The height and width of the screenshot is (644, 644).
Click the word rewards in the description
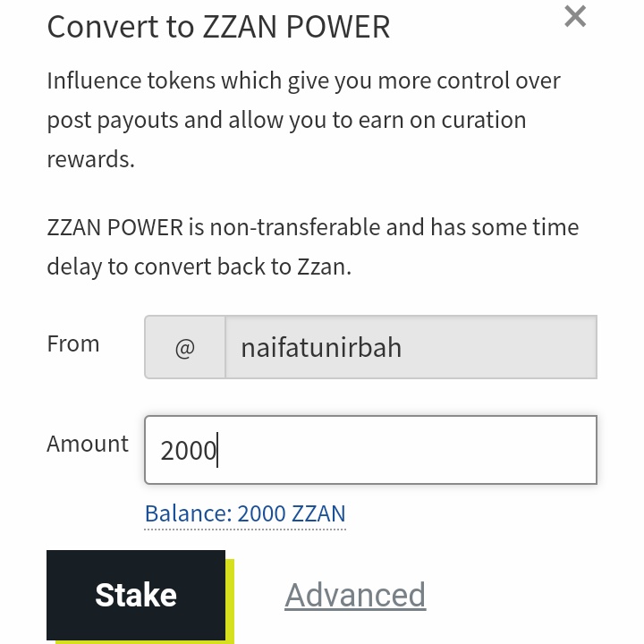(90, 159)
